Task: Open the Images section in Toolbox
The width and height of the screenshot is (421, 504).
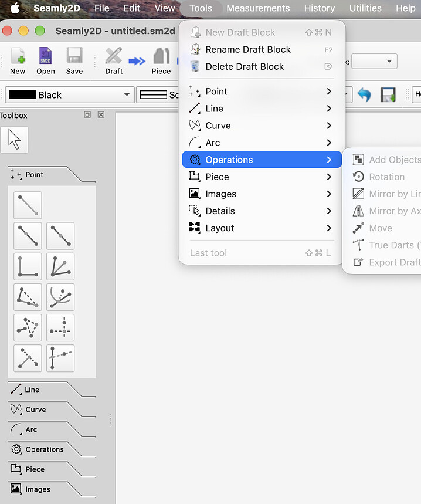Action: pos(52,489)
